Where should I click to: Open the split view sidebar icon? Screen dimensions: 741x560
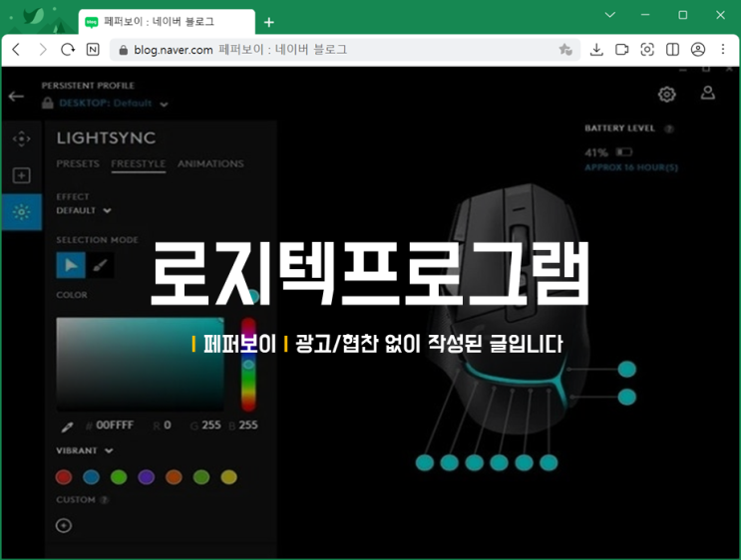point(672,50)
